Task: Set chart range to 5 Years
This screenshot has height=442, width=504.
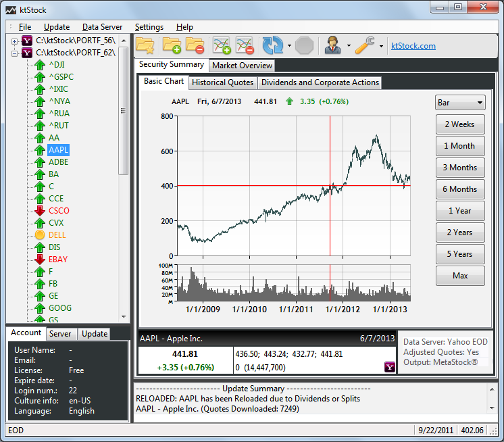Action: point(460,254)
